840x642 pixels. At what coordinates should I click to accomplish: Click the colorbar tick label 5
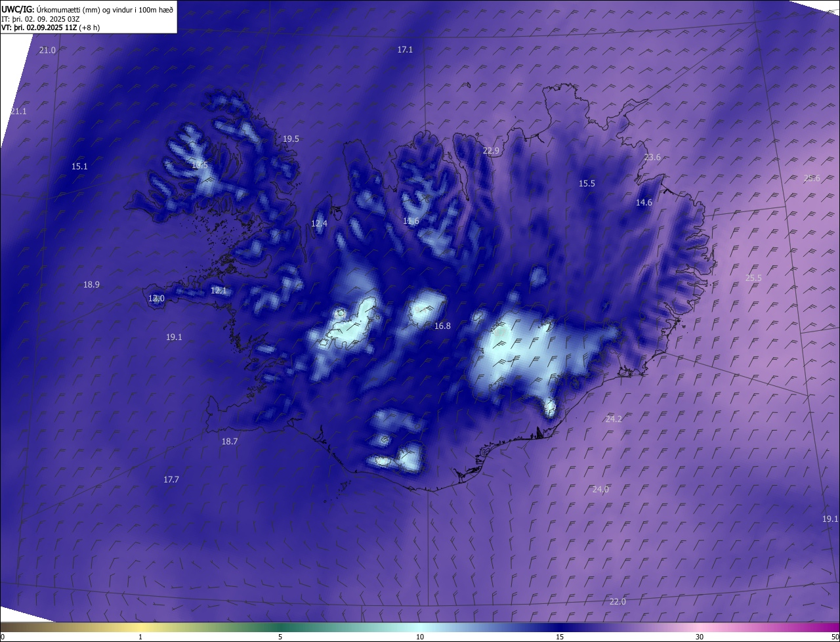click(280, 637)
